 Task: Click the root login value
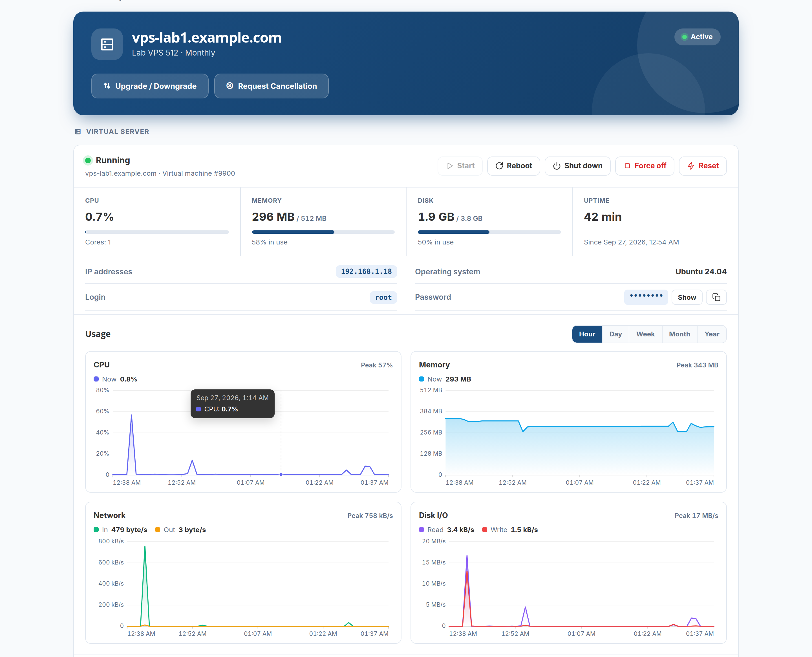[x=383, y=297]
